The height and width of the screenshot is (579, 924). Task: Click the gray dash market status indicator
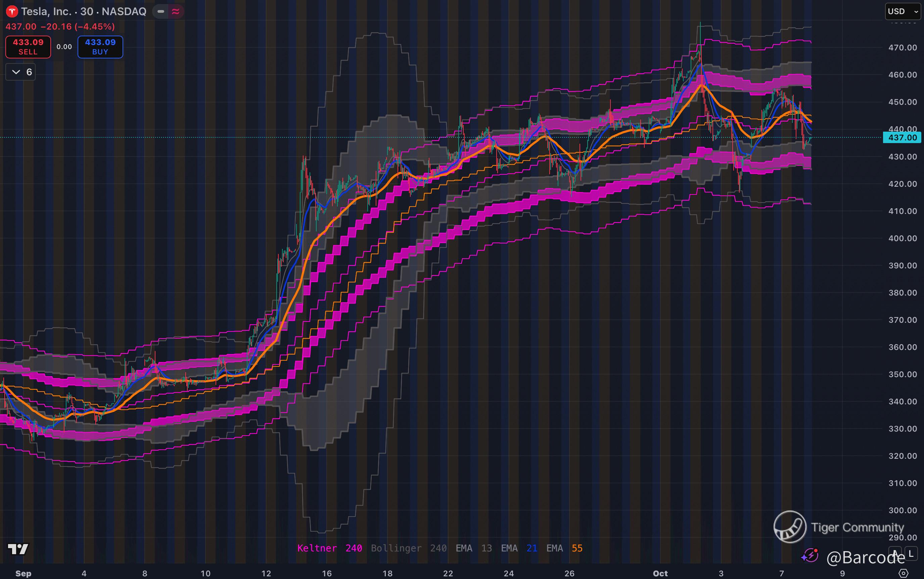[161, 11]
